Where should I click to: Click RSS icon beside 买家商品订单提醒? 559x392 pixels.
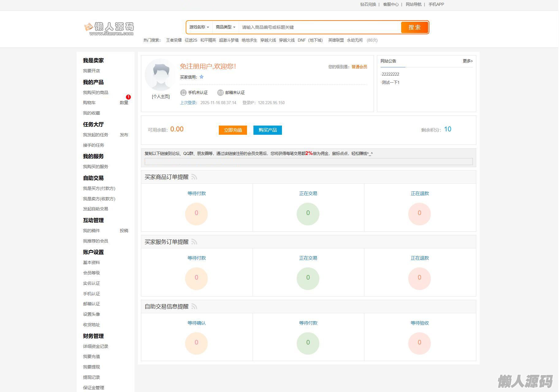(194, 177)
